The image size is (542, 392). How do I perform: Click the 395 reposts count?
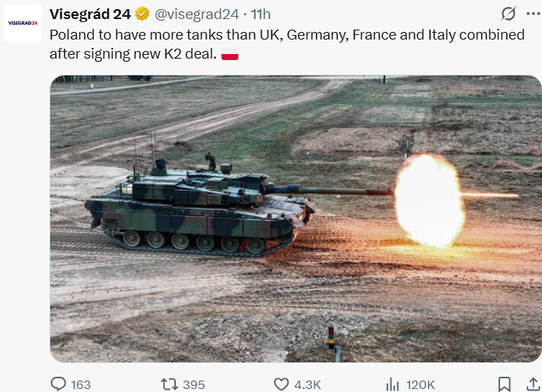(x=194, y=384)
